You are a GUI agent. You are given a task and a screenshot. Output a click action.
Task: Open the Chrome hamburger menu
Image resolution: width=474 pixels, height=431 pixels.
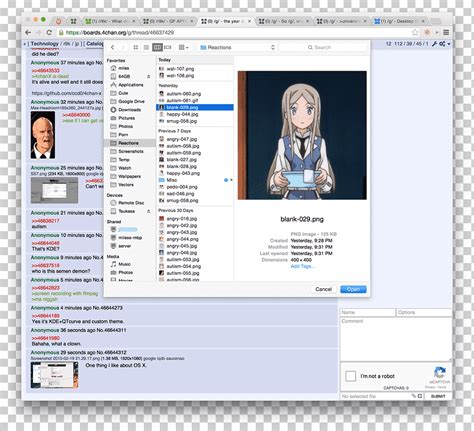tap(446, 32)
